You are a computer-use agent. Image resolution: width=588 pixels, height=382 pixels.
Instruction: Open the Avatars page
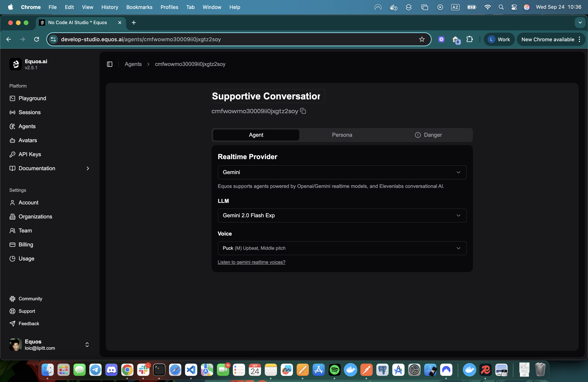[x=28, y=140]
